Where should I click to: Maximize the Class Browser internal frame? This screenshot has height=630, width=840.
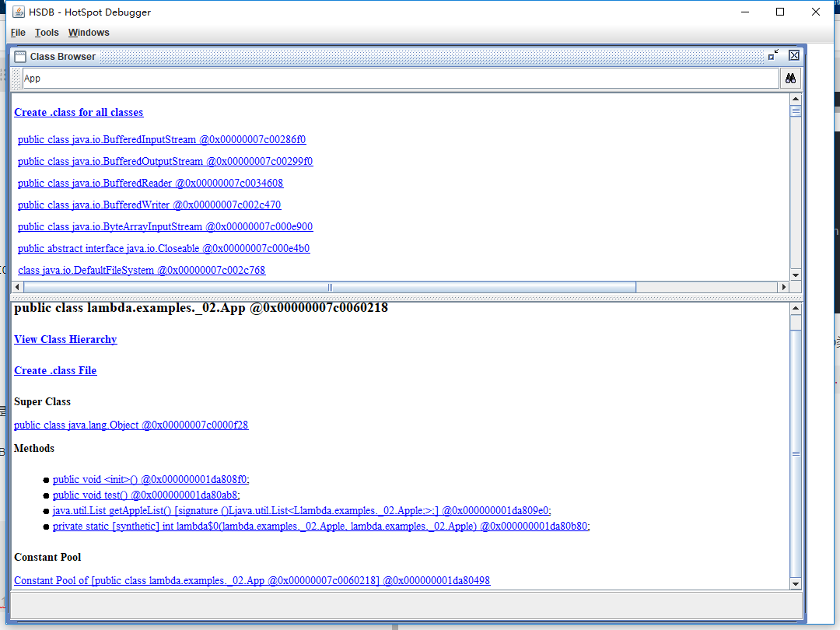click(x=773, y=55)
